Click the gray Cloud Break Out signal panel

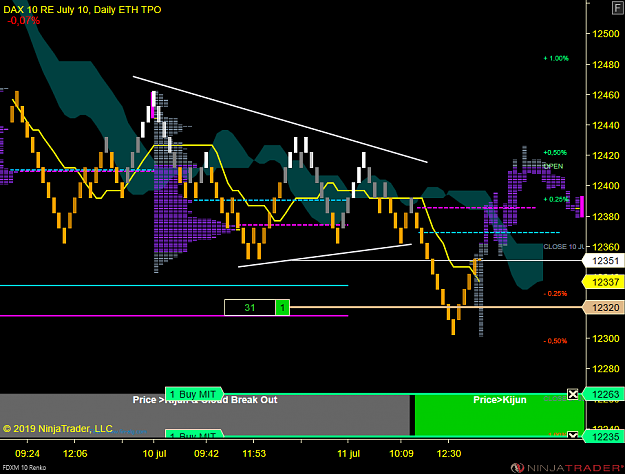(x=205, y=415)
